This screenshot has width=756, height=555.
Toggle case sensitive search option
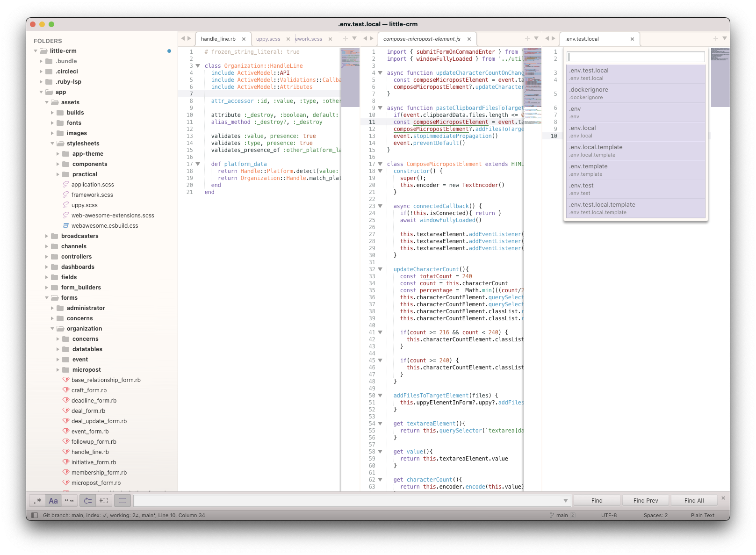tap(53, 501)
